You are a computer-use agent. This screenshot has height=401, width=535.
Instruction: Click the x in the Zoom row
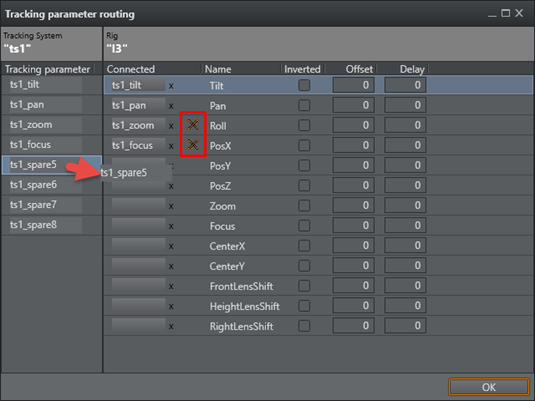[171, 206]
